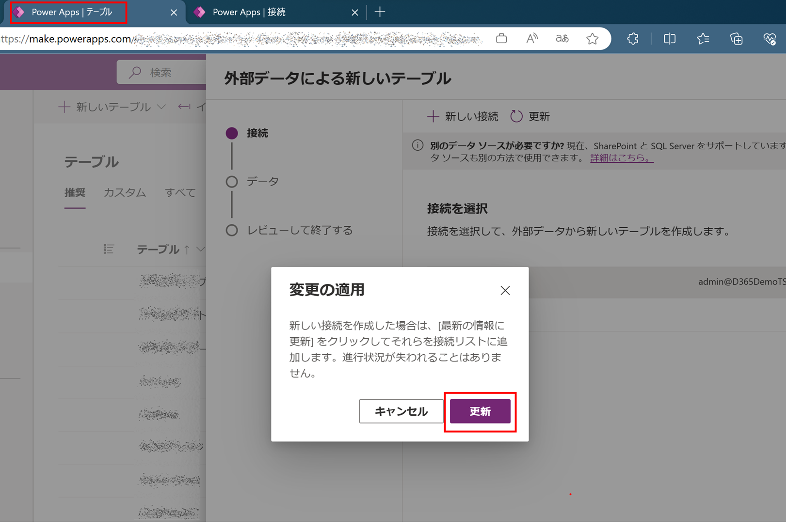The image size is (786, 532).
Task: Click the 更新 button in the dialog
Action: 480,411
